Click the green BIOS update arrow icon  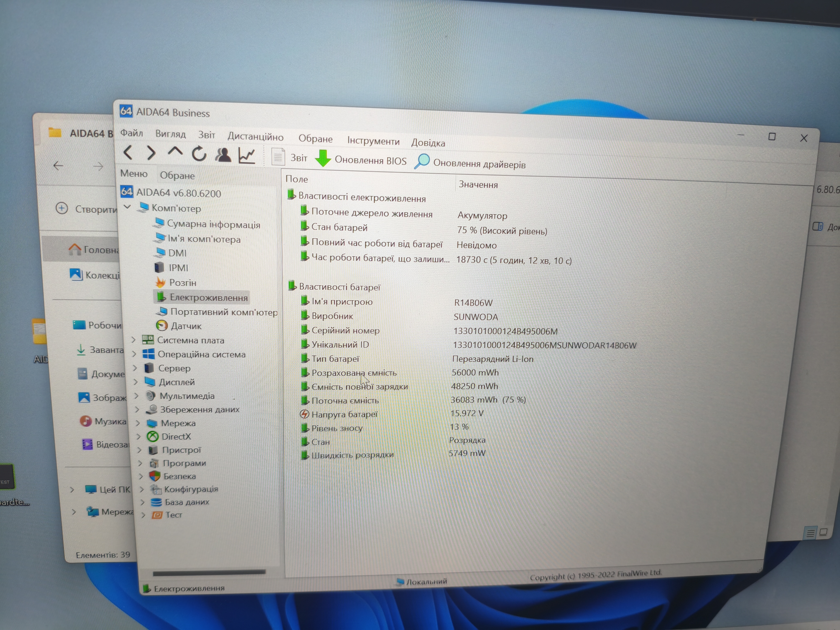point(323,158)
